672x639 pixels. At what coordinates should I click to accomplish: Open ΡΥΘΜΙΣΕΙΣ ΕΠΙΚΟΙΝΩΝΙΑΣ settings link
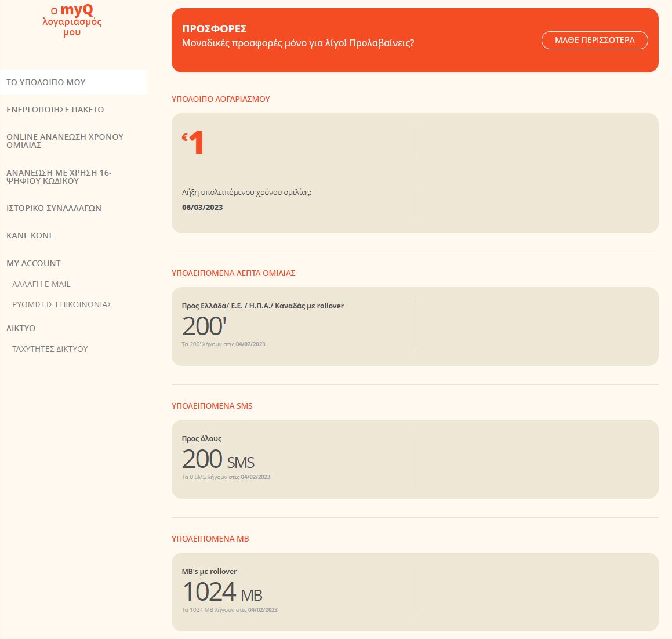pyautogui.click(x=62, y=304)
